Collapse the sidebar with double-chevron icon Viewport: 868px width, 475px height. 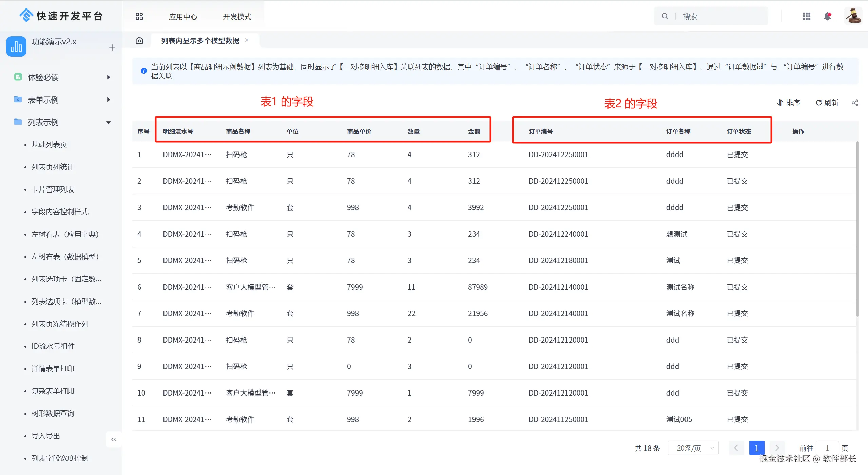(x=114, y=439)
